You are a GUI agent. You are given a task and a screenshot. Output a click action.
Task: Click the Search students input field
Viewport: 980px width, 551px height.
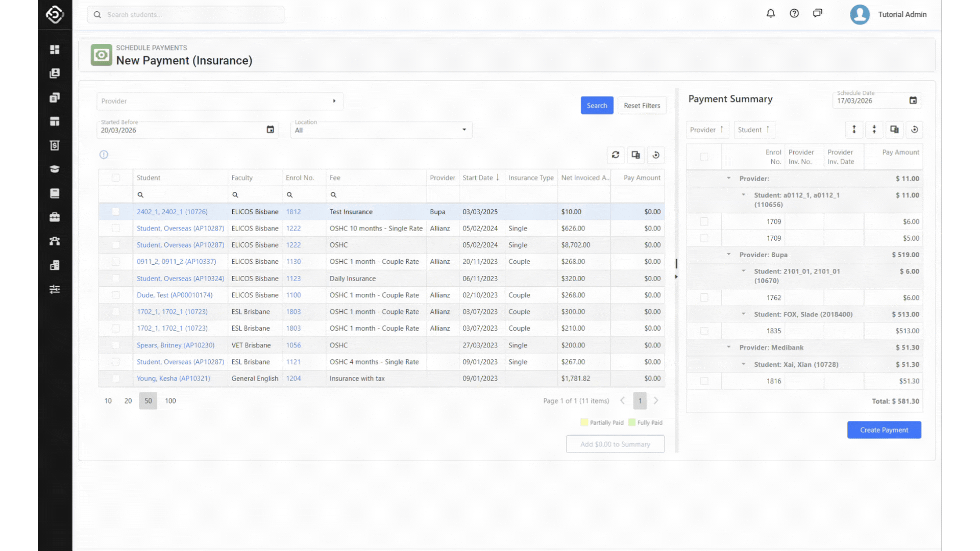[x=186, y=15]
